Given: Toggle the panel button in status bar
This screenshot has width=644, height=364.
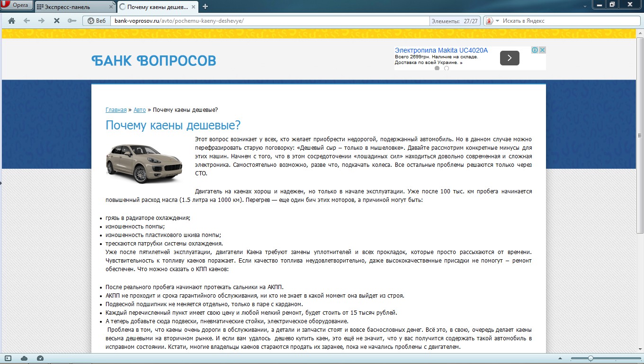Looking at the screenshot, I should (8, 358).
